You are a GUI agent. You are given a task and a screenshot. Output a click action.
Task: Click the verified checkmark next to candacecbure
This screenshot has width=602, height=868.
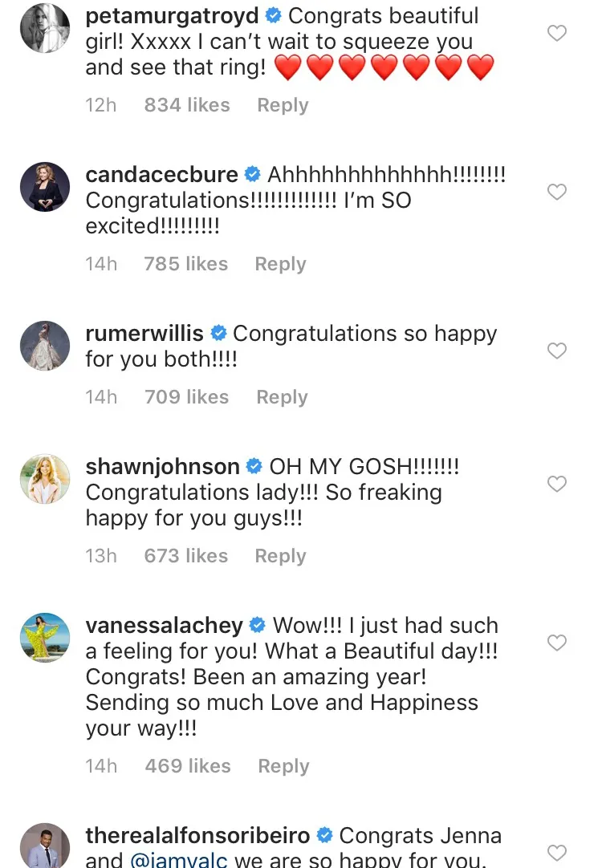[x=253, y=174]
